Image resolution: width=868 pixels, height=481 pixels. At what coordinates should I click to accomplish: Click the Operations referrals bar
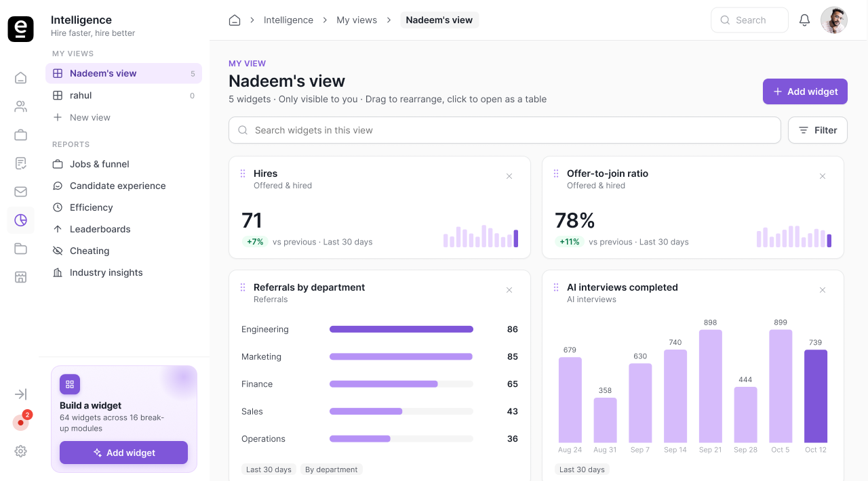tap(360, 438)
